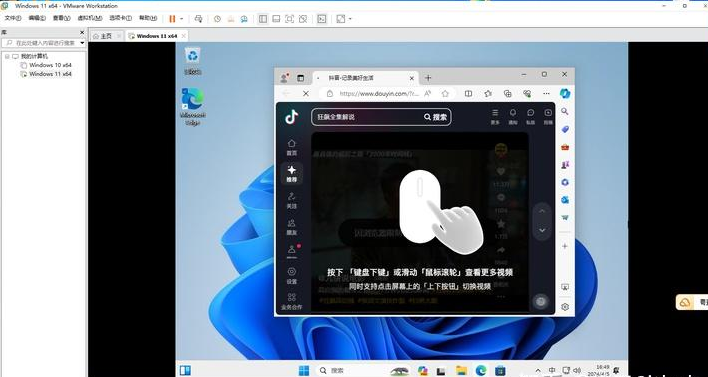Open Edge tab actions menu icon
Viewport: 708px width, 377px height.
301,78
